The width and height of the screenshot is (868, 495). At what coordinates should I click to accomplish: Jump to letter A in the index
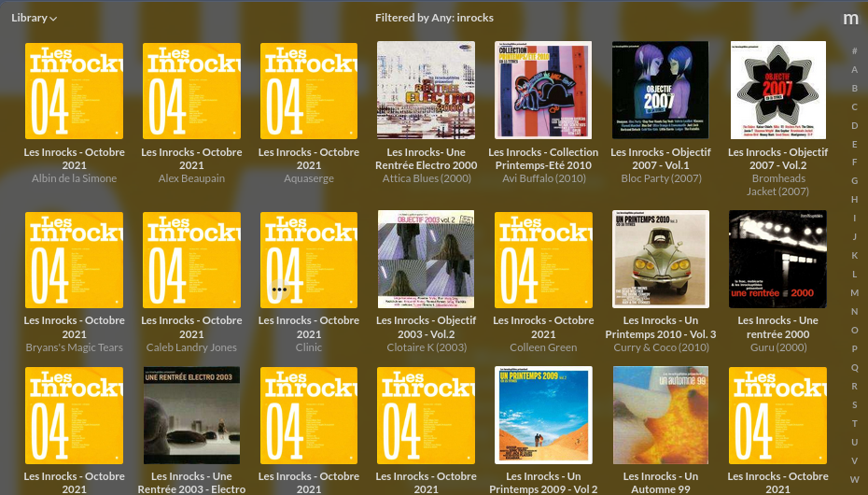(855, 70)
